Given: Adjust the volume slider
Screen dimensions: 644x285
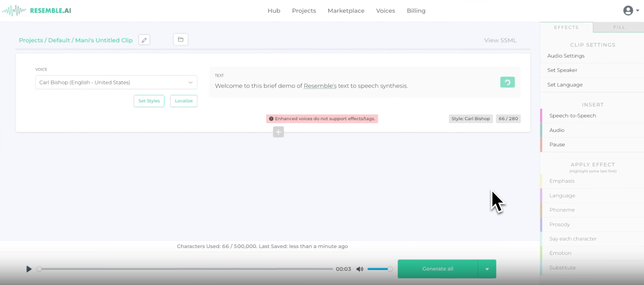Looking at the screenshot, I should (x=380, y=269).
